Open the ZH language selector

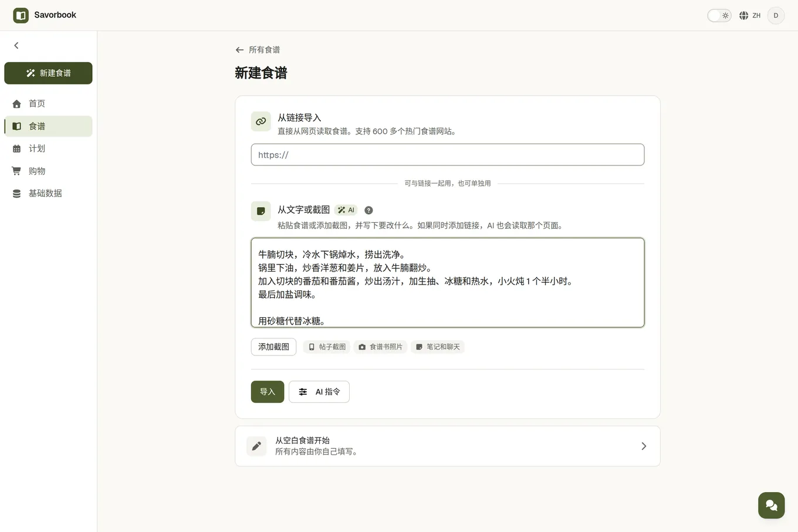pos(750,16)
